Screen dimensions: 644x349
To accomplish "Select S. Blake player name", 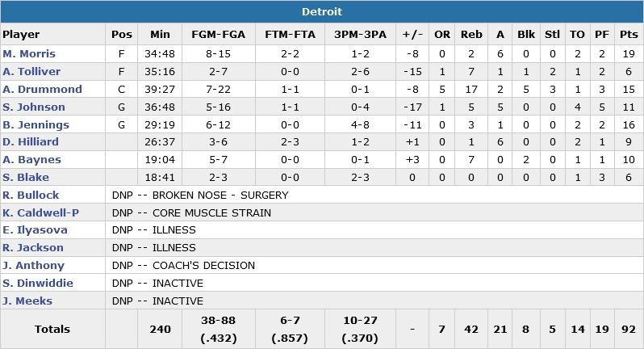I will pyautogui.click(x=26, y=178).
